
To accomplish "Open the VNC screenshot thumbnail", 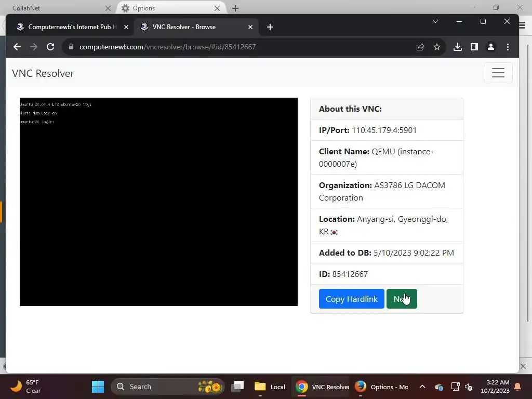I will (x=158, y=202).
